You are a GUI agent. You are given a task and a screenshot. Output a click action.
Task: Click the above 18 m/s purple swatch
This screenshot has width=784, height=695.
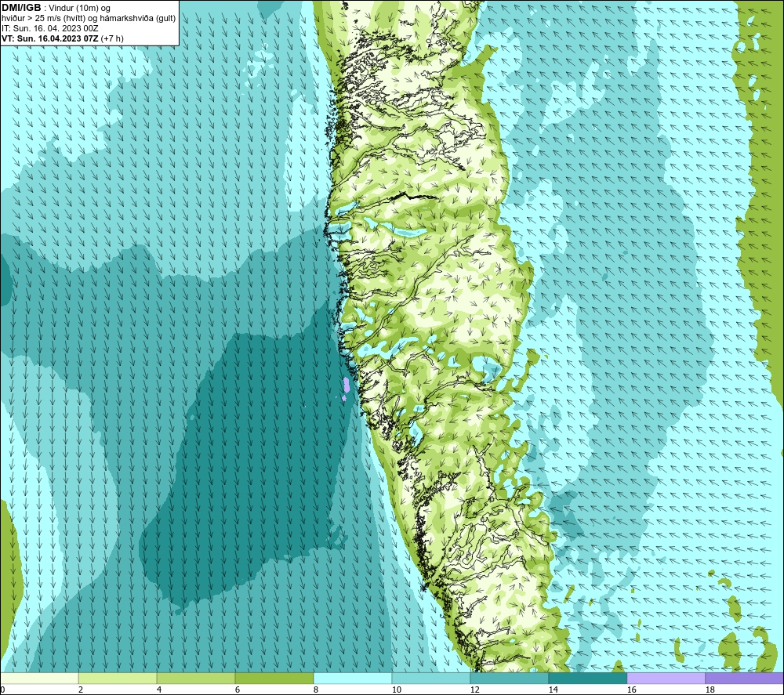coord(745,678)
